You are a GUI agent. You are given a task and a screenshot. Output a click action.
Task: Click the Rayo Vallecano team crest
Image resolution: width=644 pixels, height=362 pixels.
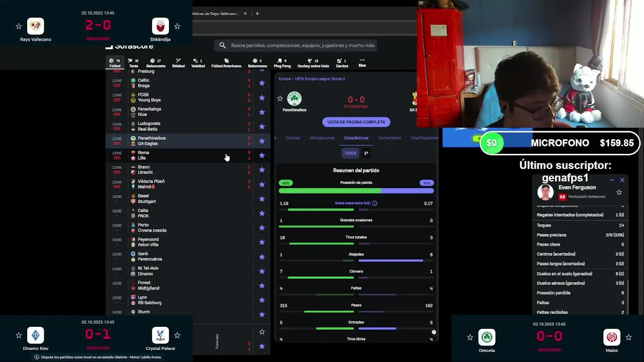(x=35, y=26)
